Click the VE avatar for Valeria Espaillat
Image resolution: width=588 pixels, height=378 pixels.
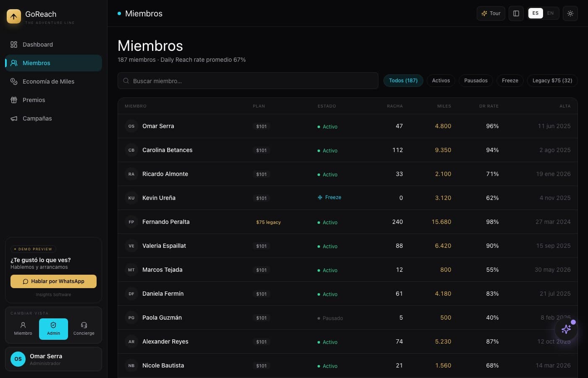(x=131, y=246)
